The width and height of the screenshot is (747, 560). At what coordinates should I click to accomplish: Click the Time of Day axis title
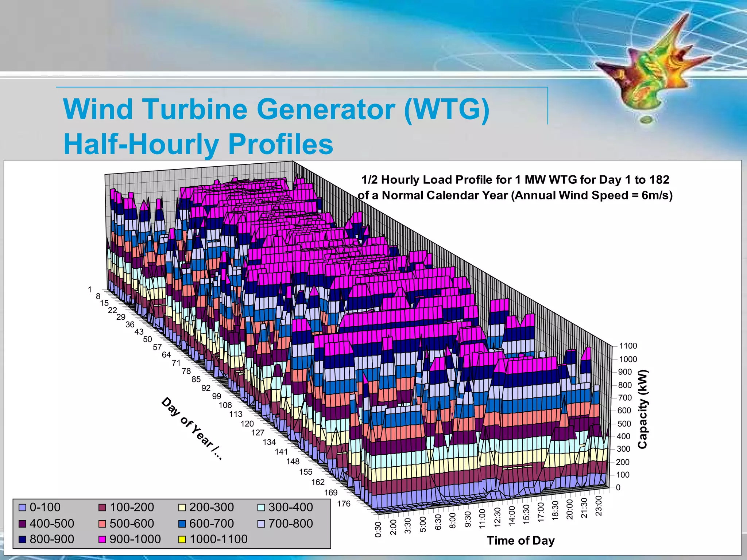point(520,540)
